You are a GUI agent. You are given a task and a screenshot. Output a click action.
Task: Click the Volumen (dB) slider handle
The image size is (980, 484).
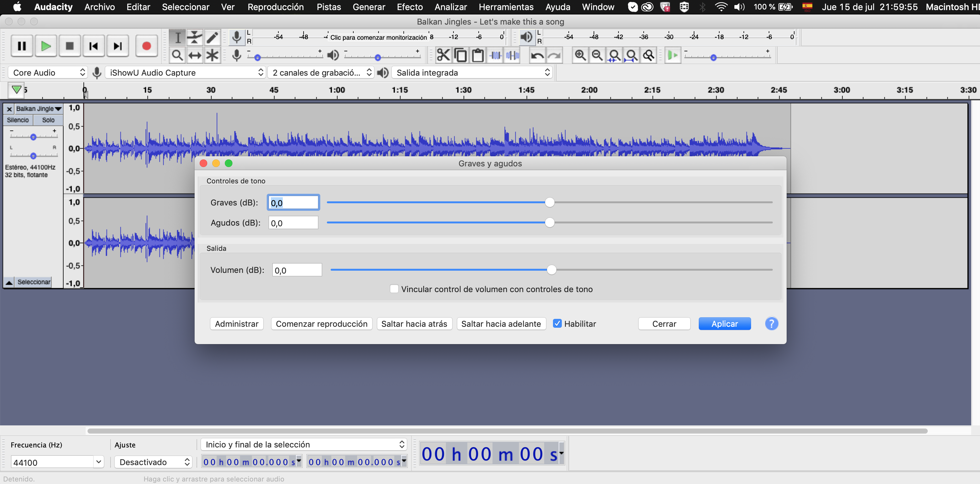[x=552, y=270]
